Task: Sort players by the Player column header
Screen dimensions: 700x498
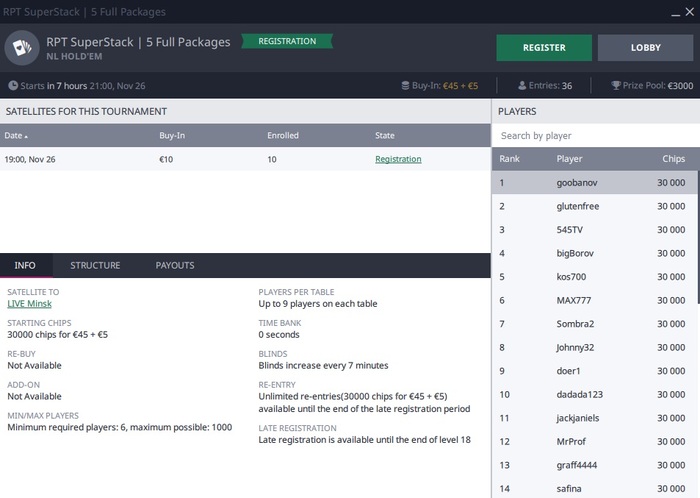Action: (x=569, y=159)
